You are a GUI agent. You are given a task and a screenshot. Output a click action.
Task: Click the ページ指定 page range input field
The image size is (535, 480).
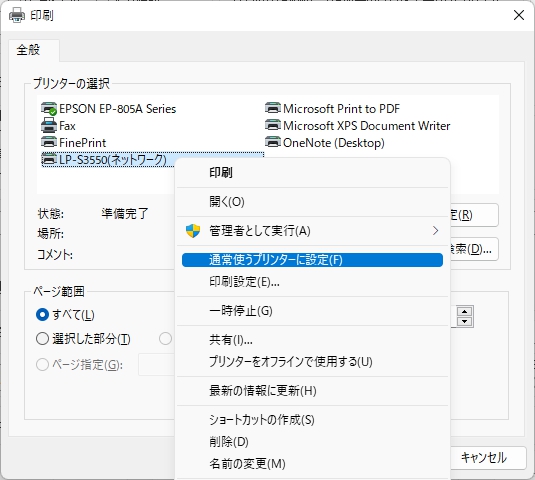tap(157, 365)
